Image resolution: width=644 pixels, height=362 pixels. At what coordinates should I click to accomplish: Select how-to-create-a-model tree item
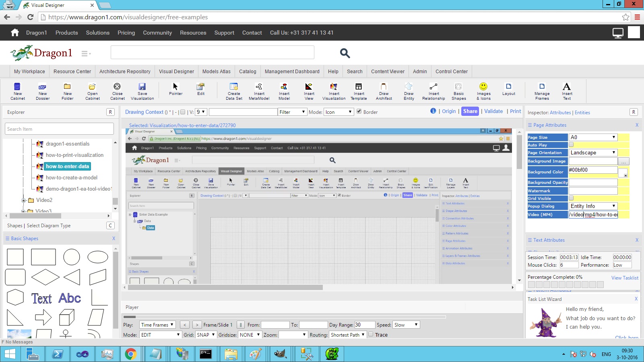click(x=72, y=177)
